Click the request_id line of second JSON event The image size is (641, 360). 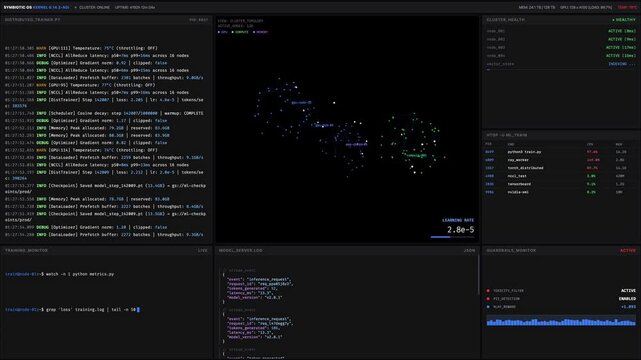[x=260, y=323]
